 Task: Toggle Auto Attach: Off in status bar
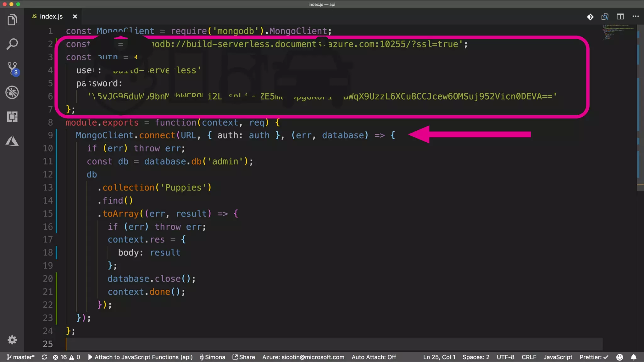tap(374, 357)
